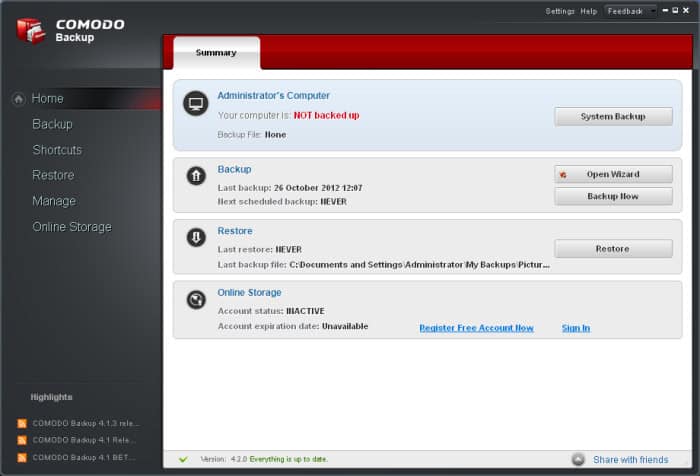The image size is (700, 476).
Task: Click the Restore down-arrow icon
Action: 196,237
